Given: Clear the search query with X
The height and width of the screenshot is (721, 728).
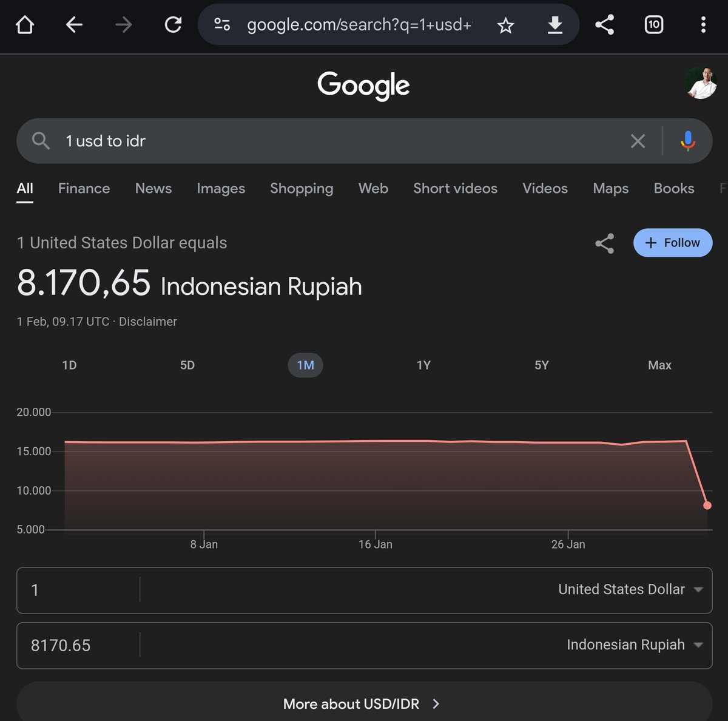Looking at the screenshot, I should [x=638, y=141].
